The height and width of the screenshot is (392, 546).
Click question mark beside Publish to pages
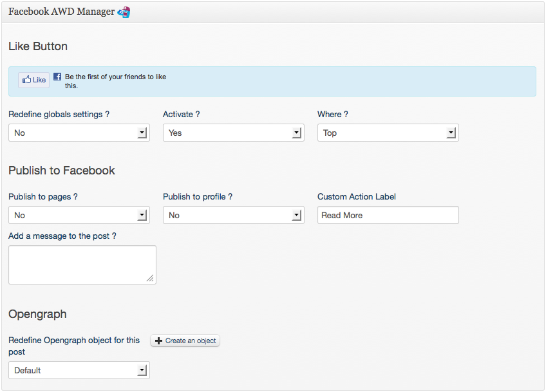75,197
